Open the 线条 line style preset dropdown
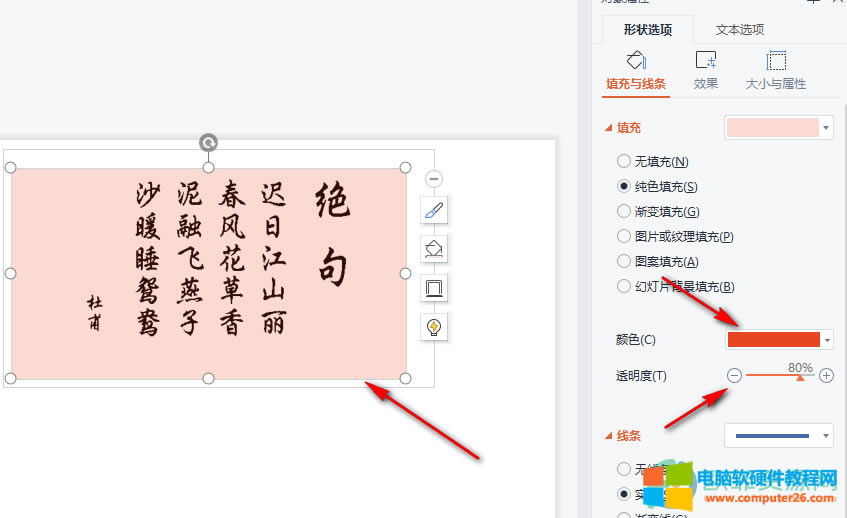The image size is (847, 518). pyautogui.click(x=778, y=436)
